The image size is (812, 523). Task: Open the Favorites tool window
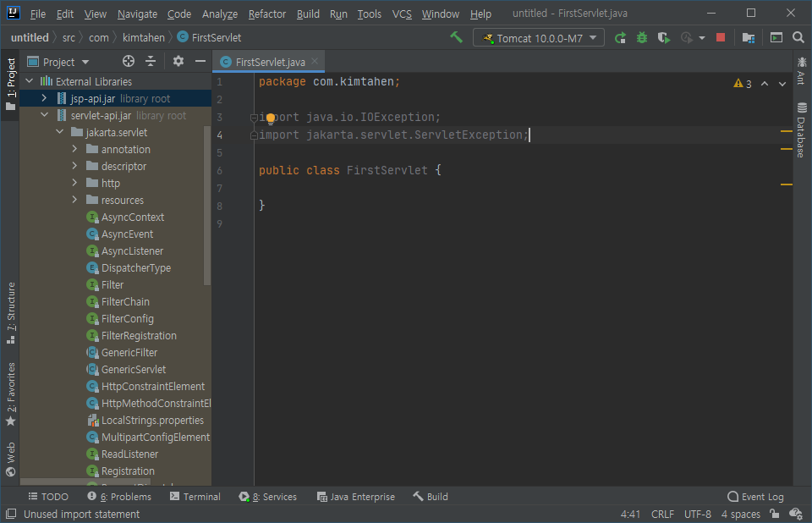pos(11,394)
